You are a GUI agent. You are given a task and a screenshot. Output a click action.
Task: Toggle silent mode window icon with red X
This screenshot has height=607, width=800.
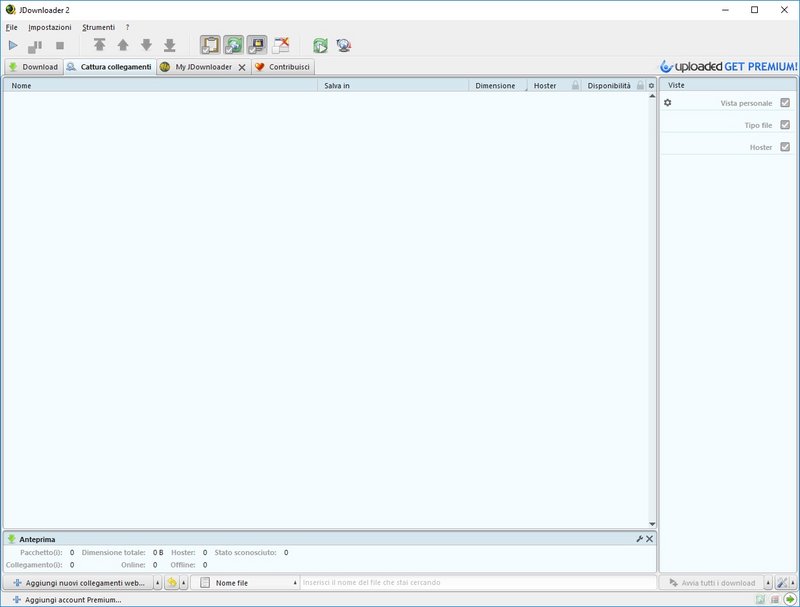[281, 45]
